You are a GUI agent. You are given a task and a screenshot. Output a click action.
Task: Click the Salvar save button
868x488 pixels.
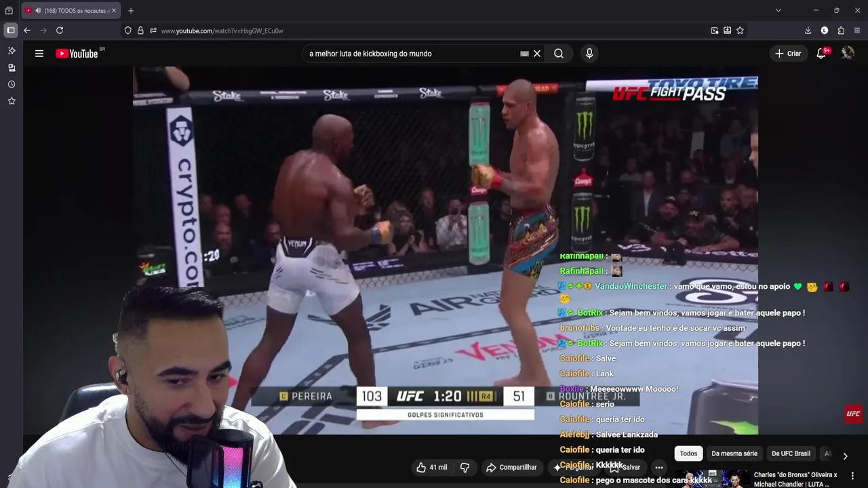pos(625,467)
